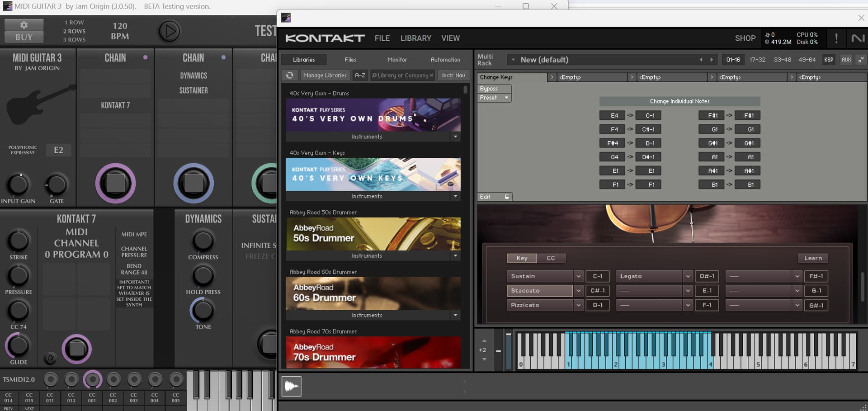Screen dimensions: 868x411
Task: Switch articulation mode to Key
Action: [522, 258]
